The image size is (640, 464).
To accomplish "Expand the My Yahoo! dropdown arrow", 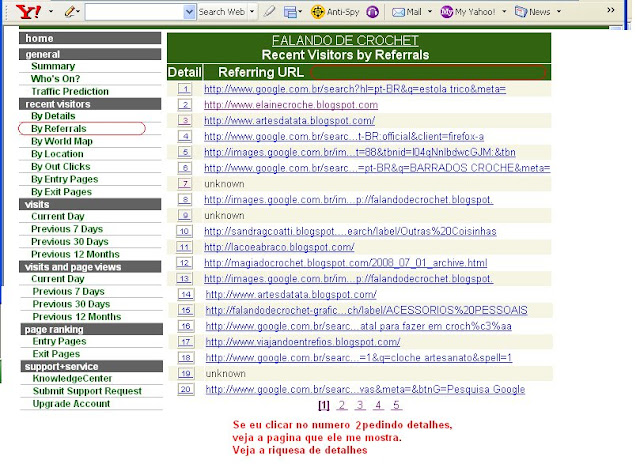I will coord(504,12).
